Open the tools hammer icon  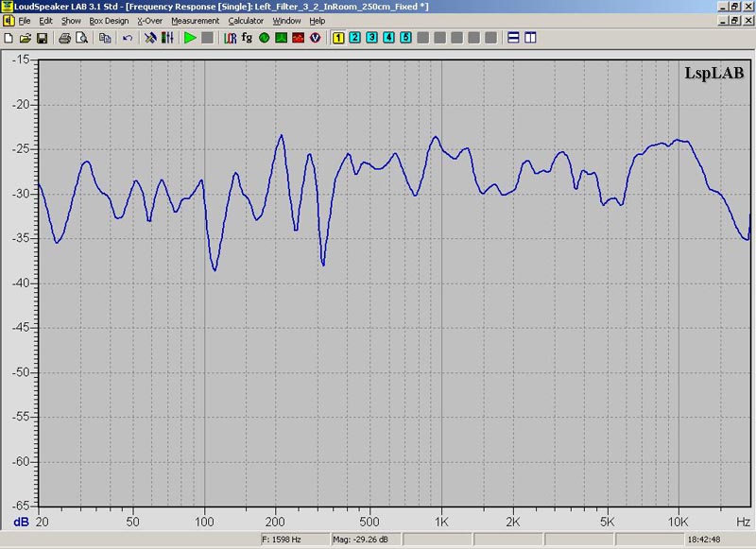[150, 38]
